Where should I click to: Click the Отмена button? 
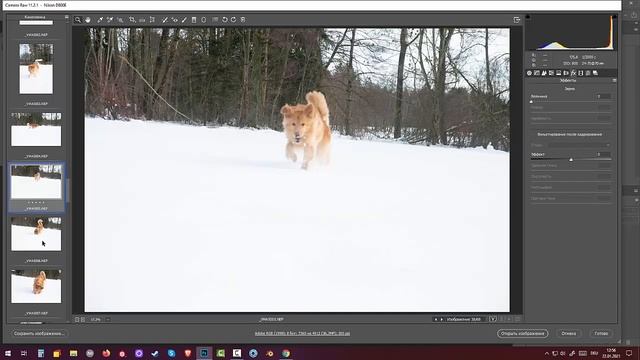coord(569,333)
